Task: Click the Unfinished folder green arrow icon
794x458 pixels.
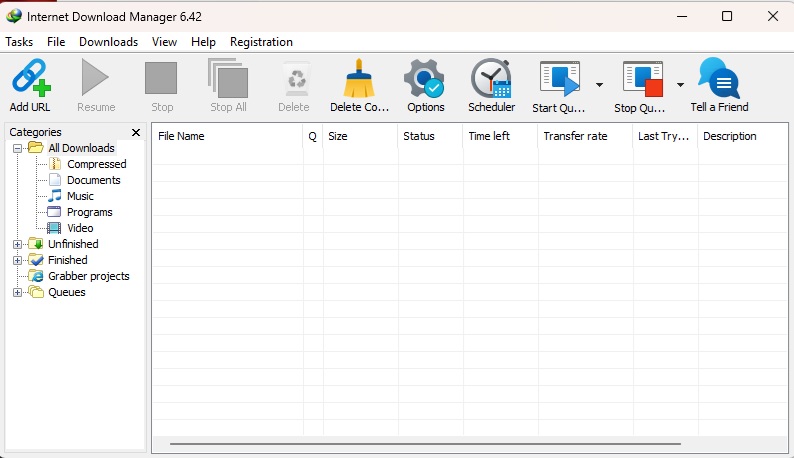Action: point(36,244)
